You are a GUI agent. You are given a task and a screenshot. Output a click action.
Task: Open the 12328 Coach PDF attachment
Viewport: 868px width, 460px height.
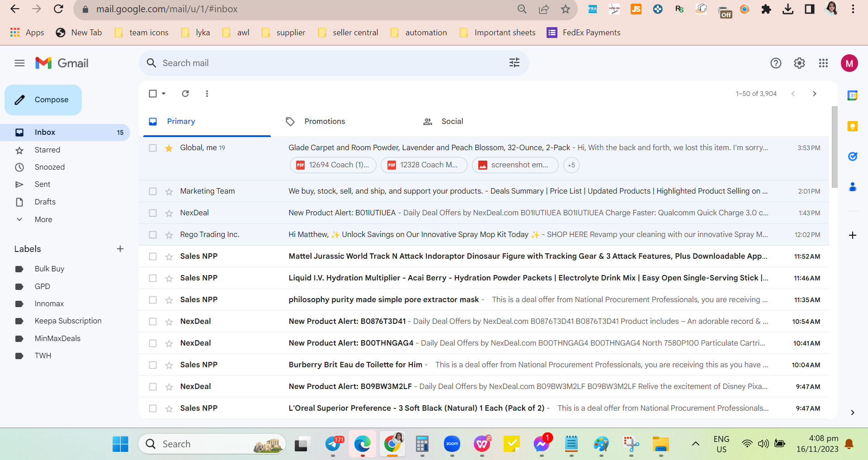click(424, 165)
